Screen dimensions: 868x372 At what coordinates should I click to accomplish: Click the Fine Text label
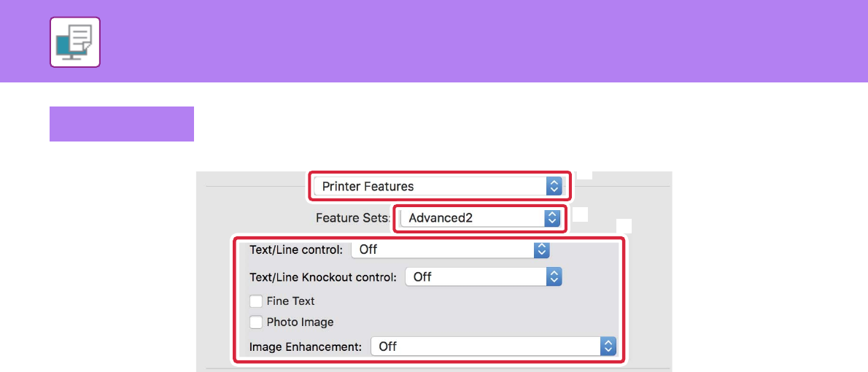click(290, 301)
